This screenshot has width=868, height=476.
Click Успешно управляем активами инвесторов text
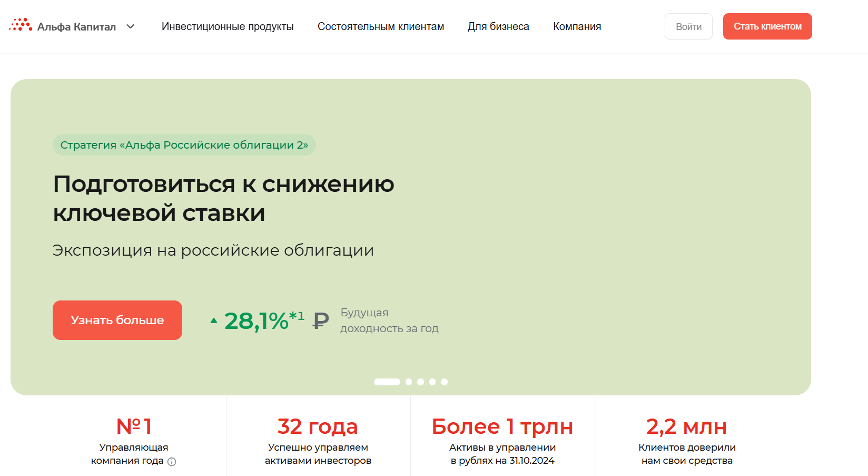(318, 454)
